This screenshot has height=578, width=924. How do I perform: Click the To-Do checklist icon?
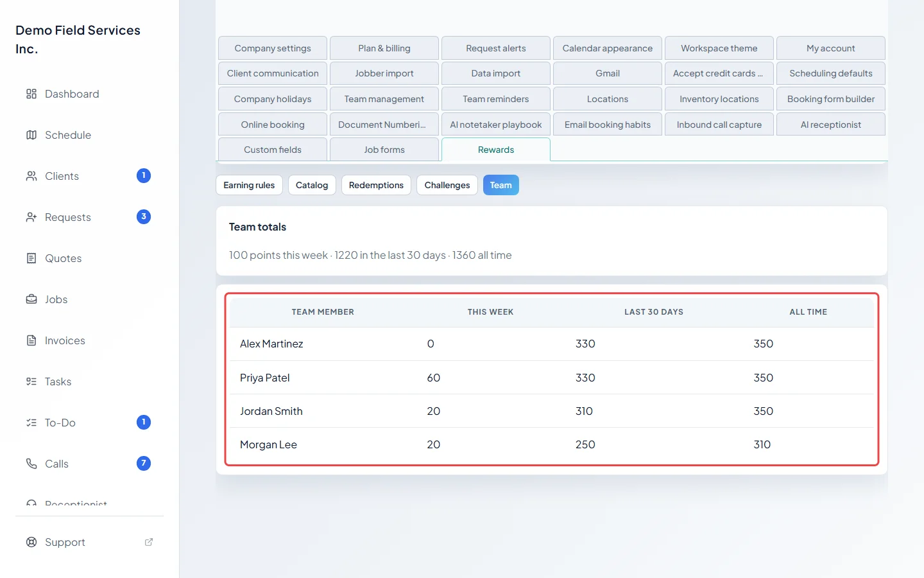point(31,423)
